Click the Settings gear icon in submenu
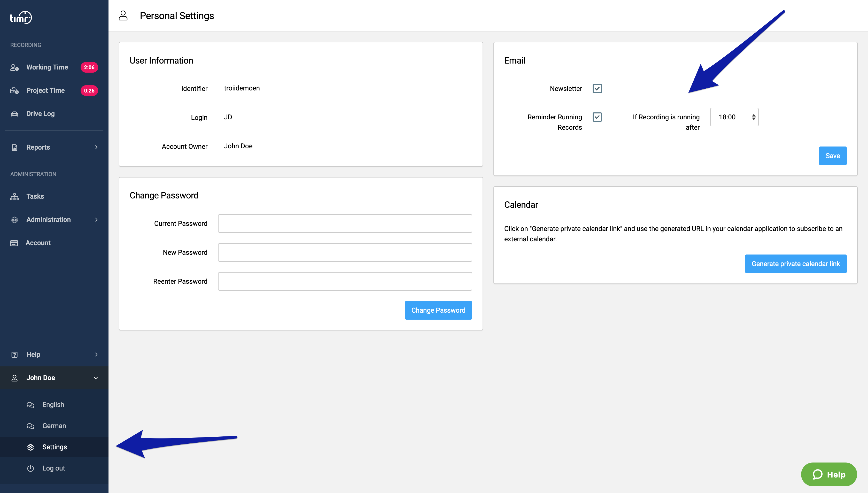The height and width of the screenshot is (493, 868). 30,447
